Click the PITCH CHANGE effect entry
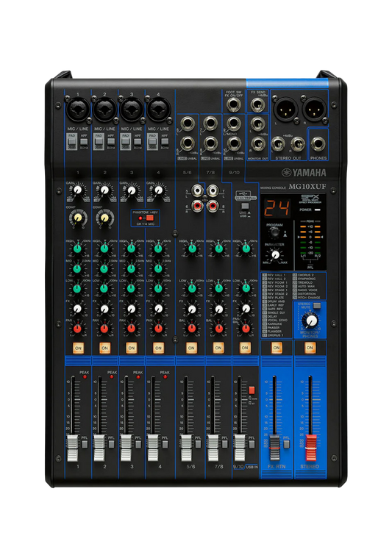The image size is (392, 558). tap(306, 298)
